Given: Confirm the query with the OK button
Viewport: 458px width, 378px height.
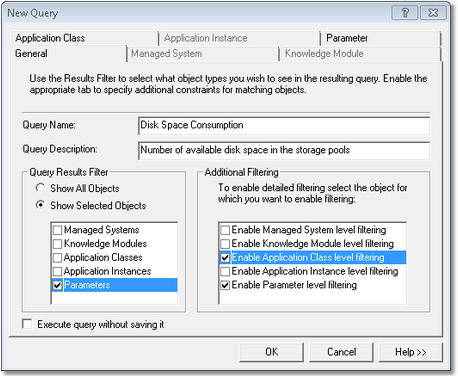Looking at the screenshot, I should [x=271, y=352].
